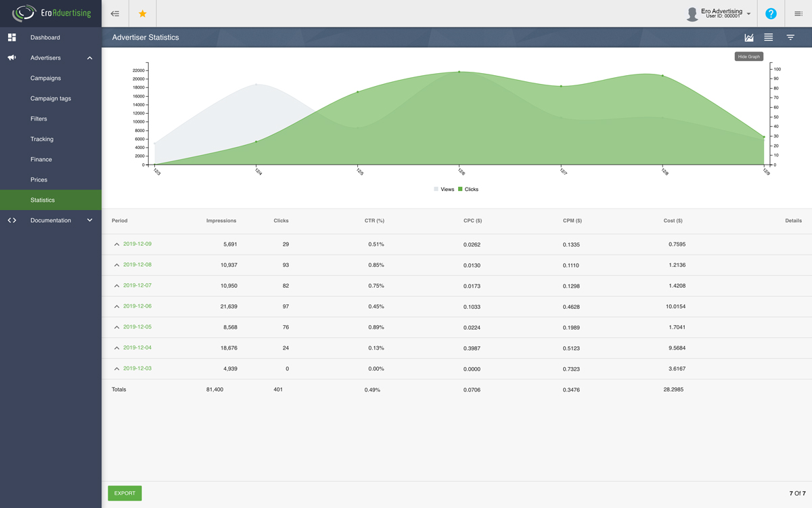This screenshot has height=508, width=812.
Task: Sort by the Period column header
Action: tap(120, 221)
